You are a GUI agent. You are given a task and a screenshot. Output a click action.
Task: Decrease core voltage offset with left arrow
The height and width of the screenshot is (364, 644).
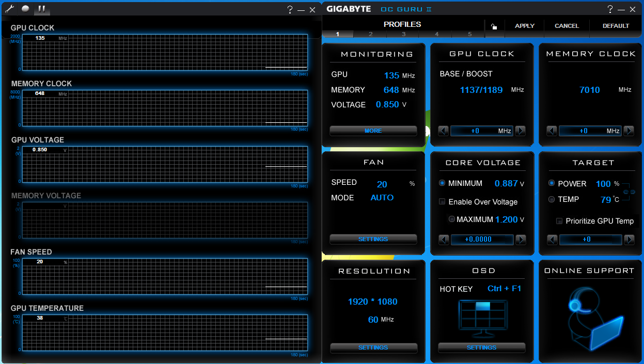click(443, 240)
